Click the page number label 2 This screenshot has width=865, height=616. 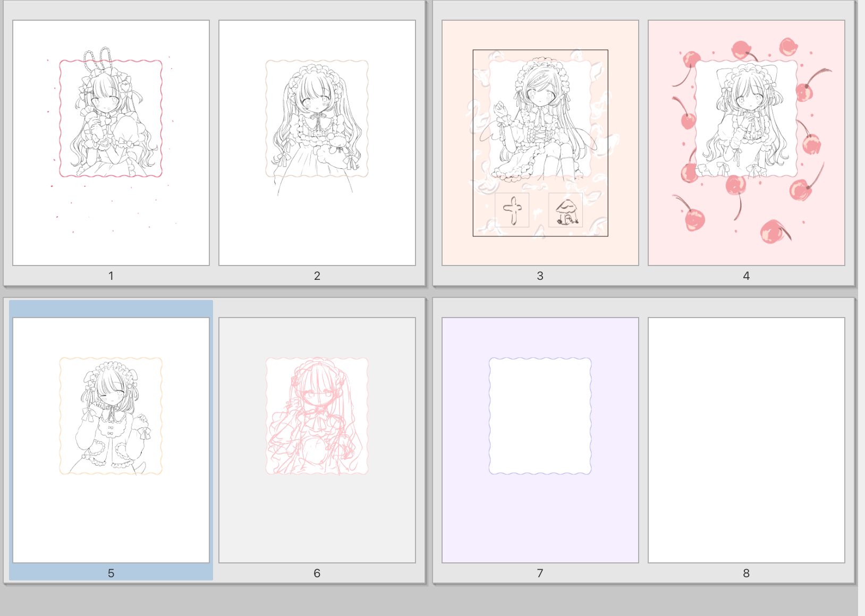click(317, 276)
